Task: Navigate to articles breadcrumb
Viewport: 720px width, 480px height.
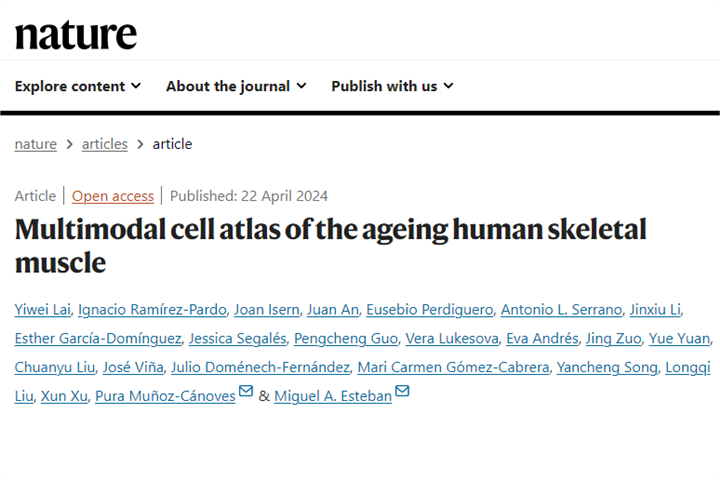Action: (x=105, y=144)
